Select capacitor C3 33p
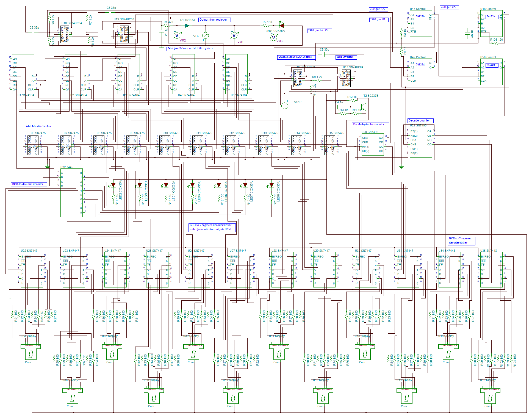The image size is (532, 418). click(x=110, y=12)
